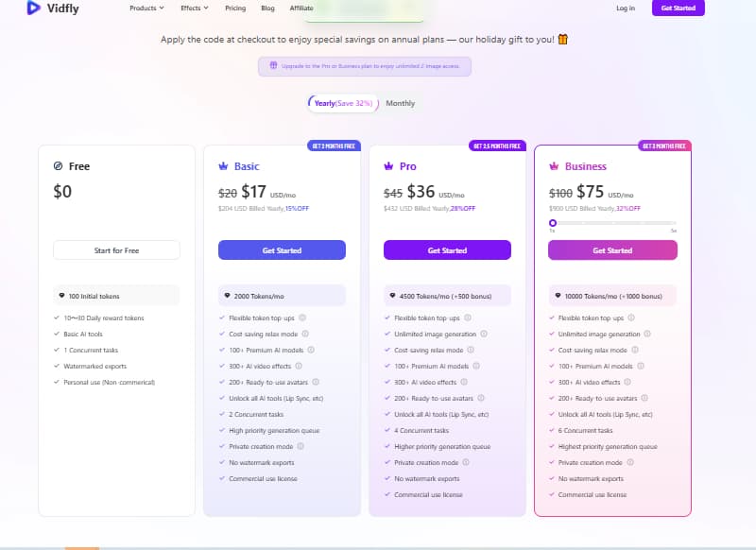Screen dimensions: 756x550
Task: Open the Blog page from the navbar
Action: coord(267,9)
